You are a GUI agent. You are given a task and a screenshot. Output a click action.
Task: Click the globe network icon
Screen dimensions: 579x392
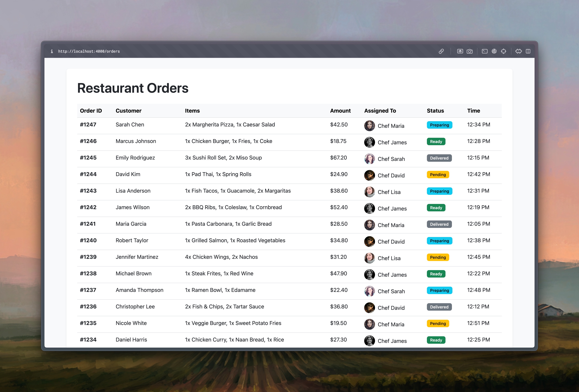494,51
